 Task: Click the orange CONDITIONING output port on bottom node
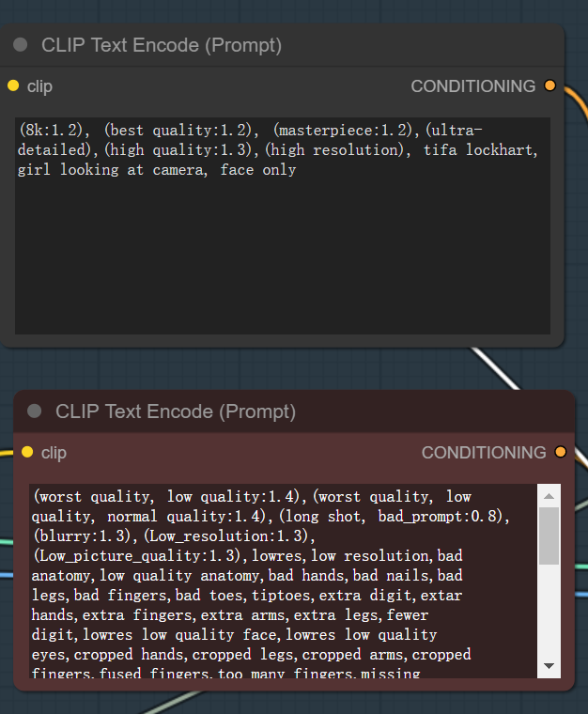point(560,452)
